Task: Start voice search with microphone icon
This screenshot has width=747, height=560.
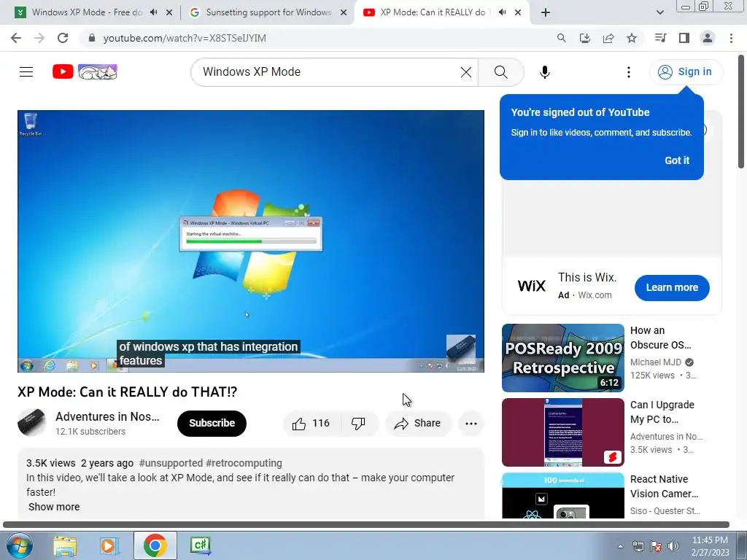Action: [544, 72]
